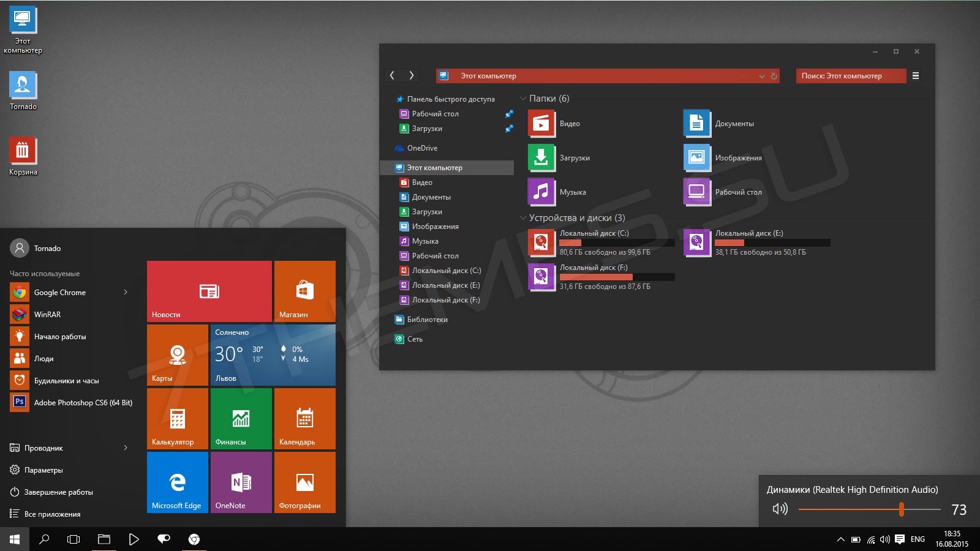Viewport: 980px width, 551px height.
Task: Open the Видео folder icon
Action: coord(541,124)
